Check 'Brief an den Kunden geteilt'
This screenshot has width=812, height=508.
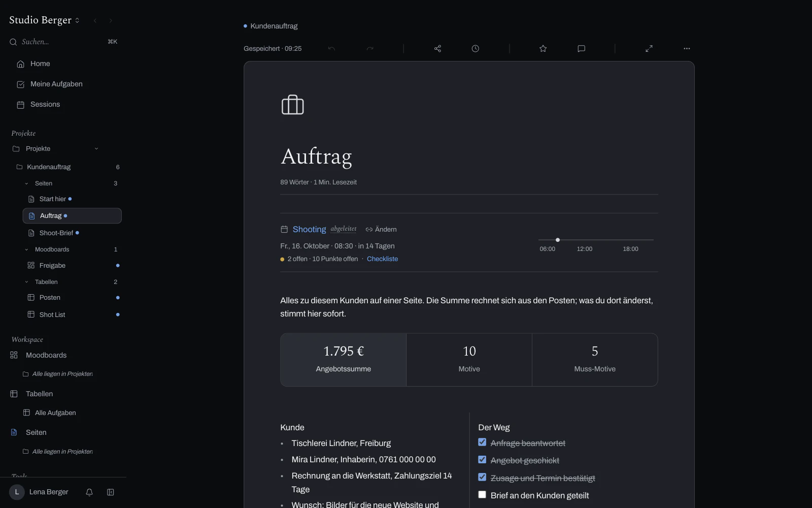pos(482,495)
